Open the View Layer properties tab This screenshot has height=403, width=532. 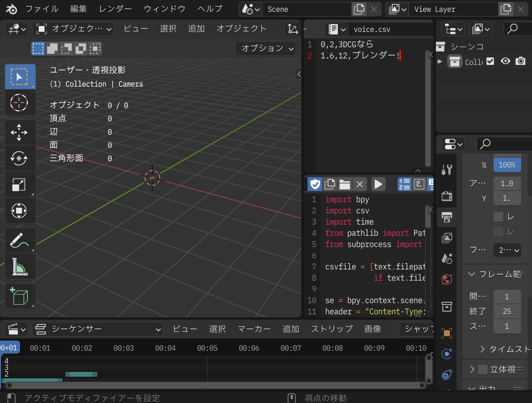click(447, 238)
